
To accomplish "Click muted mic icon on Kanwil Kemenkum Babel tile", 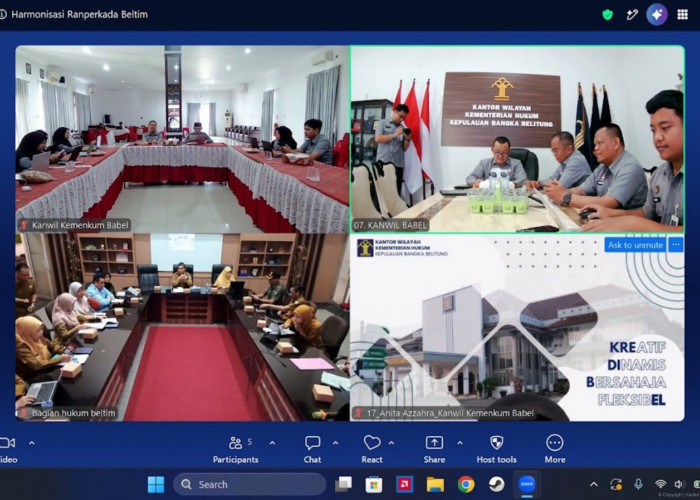I will [x=24, y=225].
